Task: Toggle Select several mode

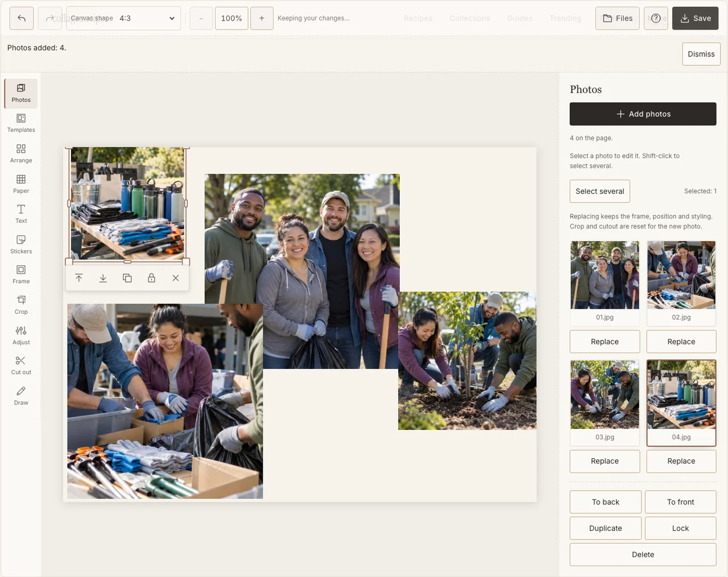Action: point(600,191)
